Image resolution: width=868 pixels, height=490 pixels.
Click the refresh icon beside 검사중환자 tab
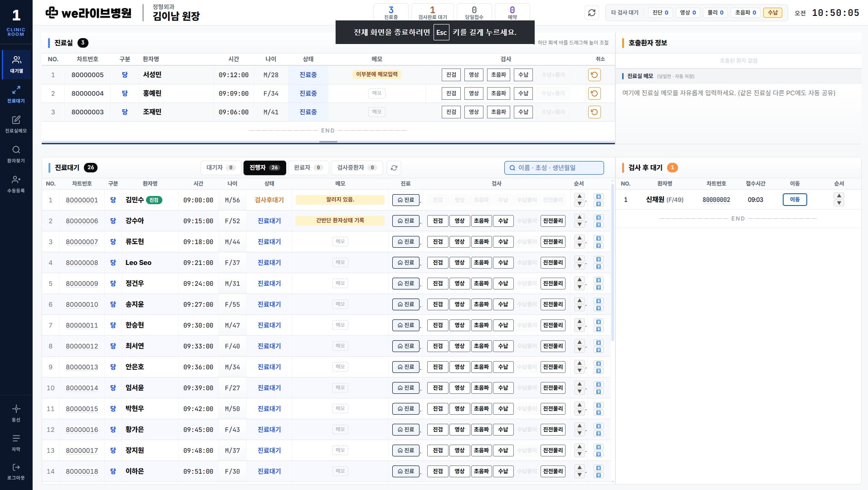(x=394, y=168)
